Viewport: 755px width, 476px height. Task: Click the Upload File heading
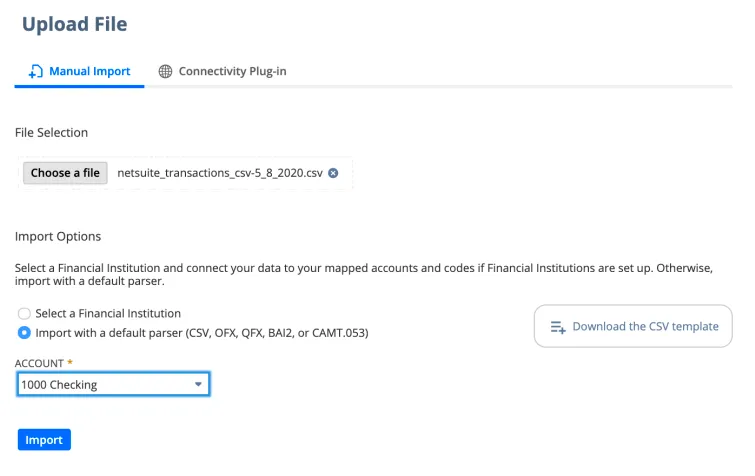(75, 25)
